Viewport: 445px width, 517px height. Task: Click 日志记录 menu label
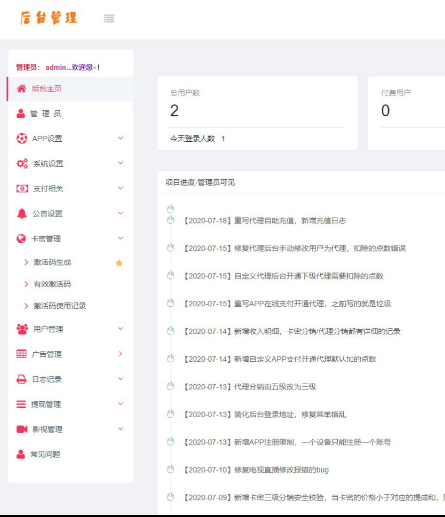tap(47, 379)
